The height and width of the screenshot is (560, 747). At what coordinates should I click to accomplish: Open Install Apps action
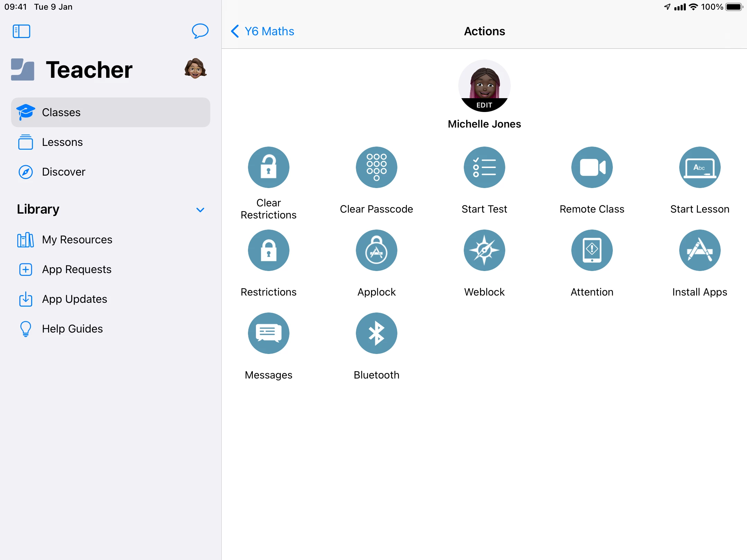(x=700, y=250)
